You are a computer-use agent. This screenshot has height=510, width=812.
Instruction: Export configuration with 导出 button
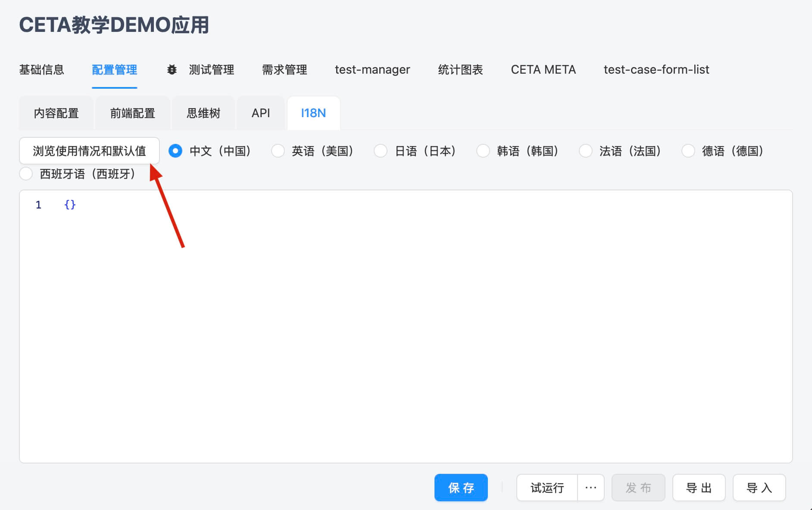click(x=699, y=488)
